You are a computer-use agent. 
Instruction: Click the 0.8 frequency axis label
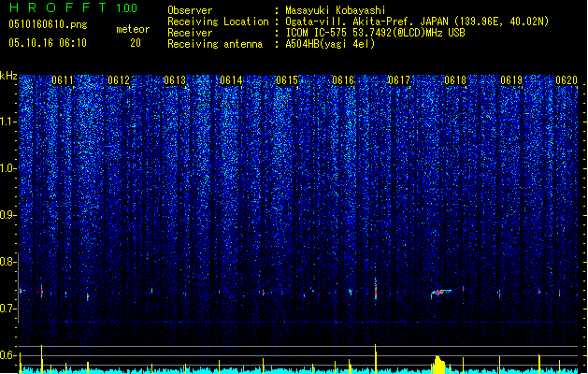tap(8, 262)
